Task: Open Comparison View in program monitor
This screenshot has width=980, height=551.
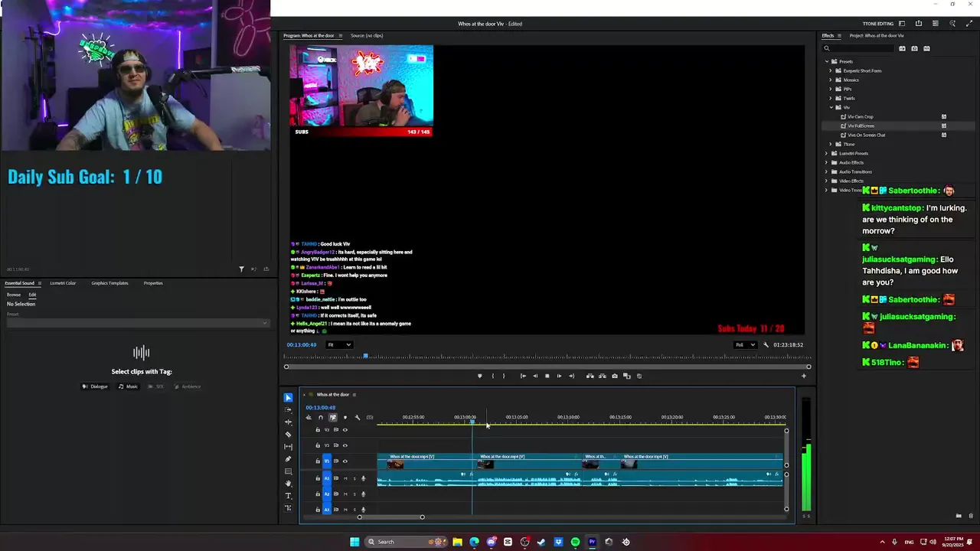Action: pos(626,376)
